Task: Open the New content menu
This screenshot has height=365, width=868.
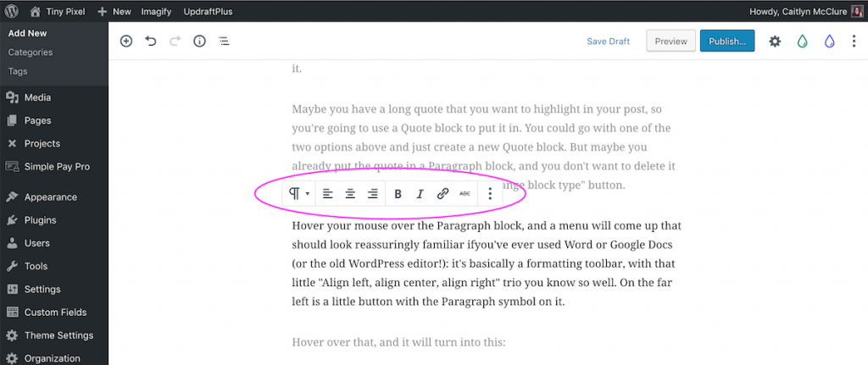Action: [x=114, y=11]
